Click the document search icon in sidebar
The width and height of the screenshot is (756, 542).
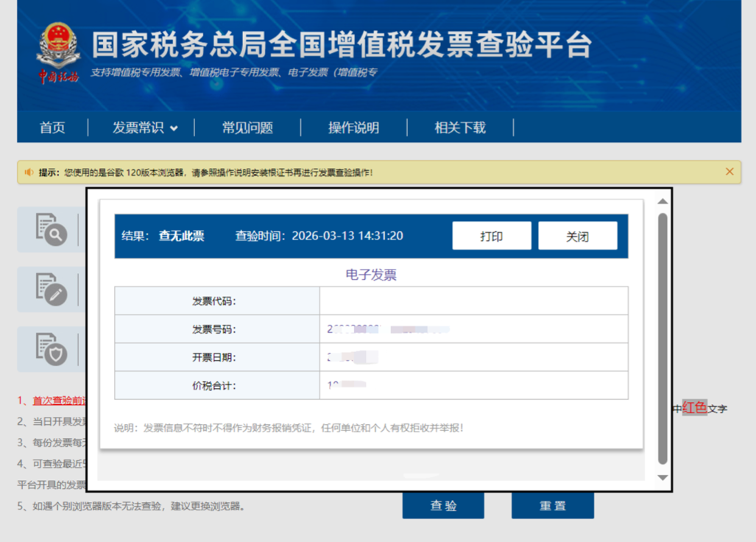tap(51, 229)
